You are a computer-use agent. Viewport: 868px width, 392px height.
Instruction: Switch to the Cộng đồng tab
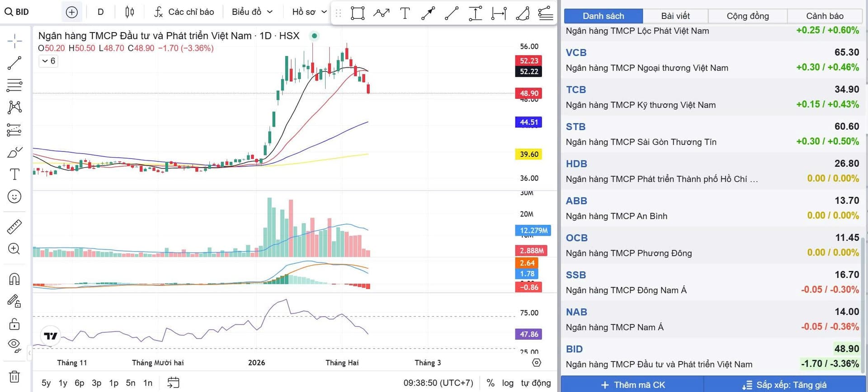(x=748, y=16)
